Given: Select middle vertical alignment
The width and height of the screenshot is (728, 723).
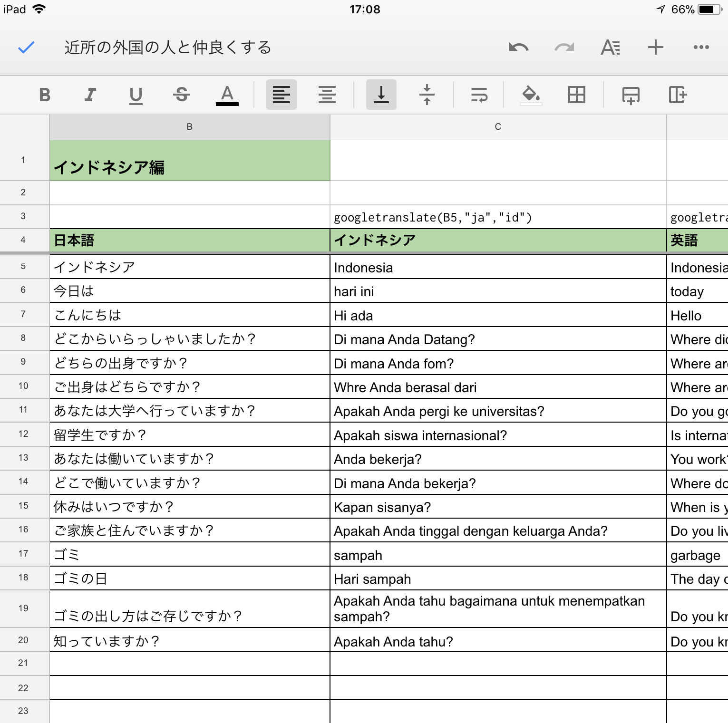Looking at the screenshot, I should [x=427, y=95].
